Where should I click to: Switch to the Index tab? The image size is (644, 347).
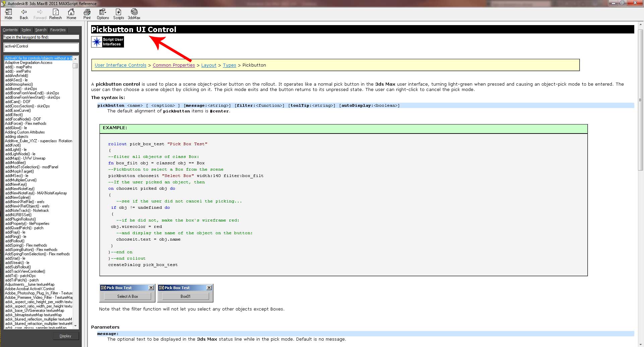click(26, 30)
